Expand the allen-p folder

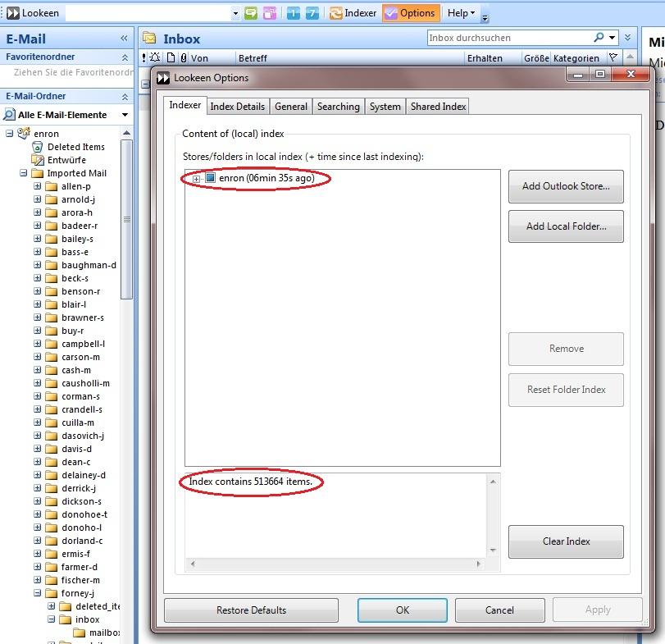(x=38, y=186)
